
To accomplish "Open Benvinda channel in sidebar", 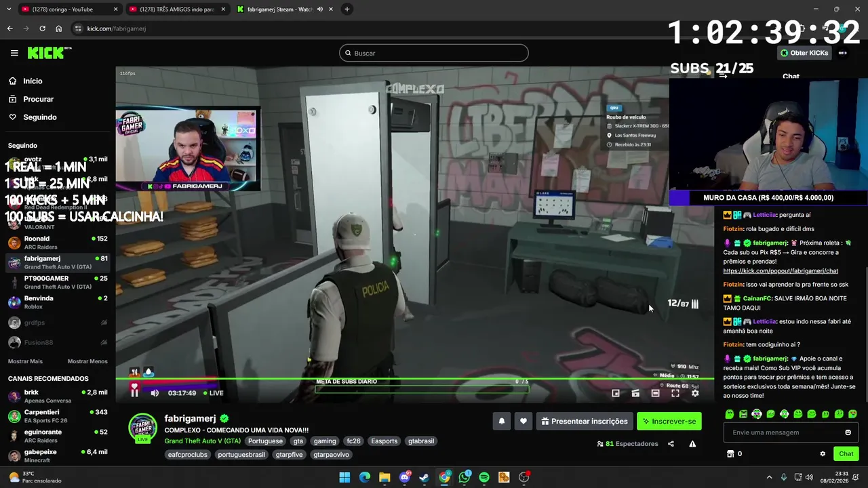I will pos(58,302).
